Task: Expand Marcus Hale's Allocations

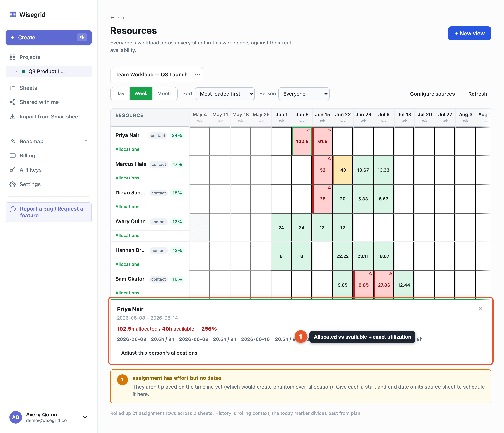Action: pos(127,178)
